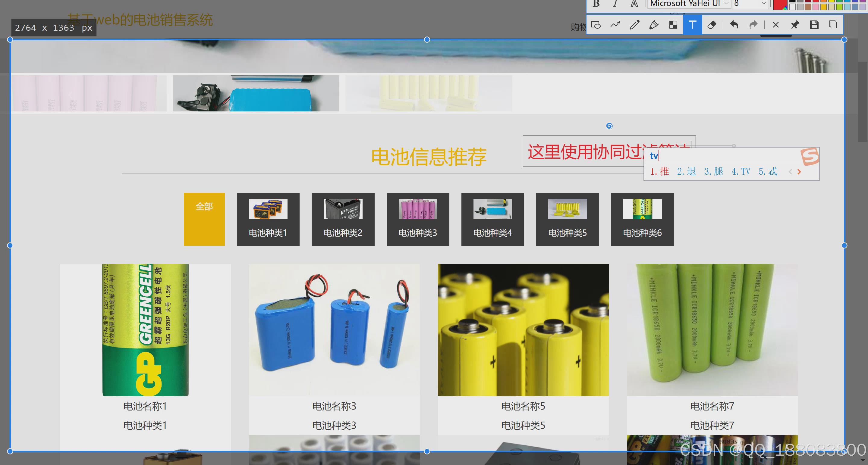The height and width of the screenshot is (465, 868).
Task: Select the polyline arrow tool
Action: coord(615,25)
